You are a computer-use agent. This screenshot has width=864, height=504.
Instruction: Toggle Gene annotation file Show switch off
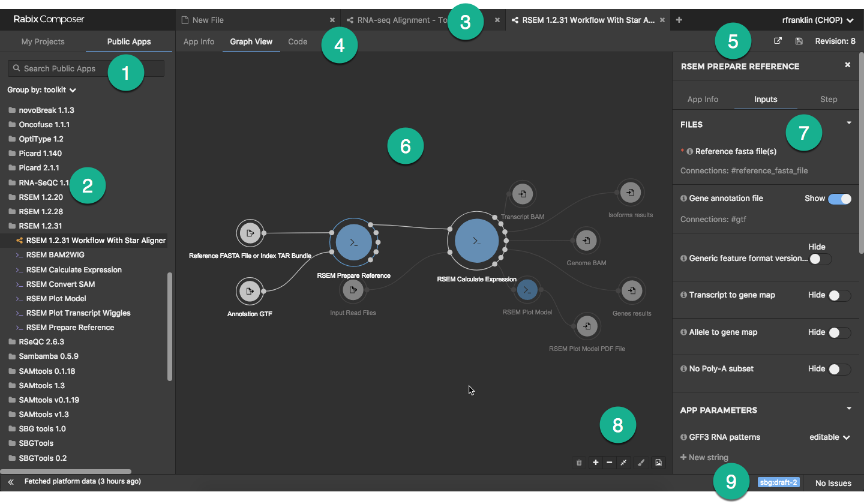[x=839, y=199]
